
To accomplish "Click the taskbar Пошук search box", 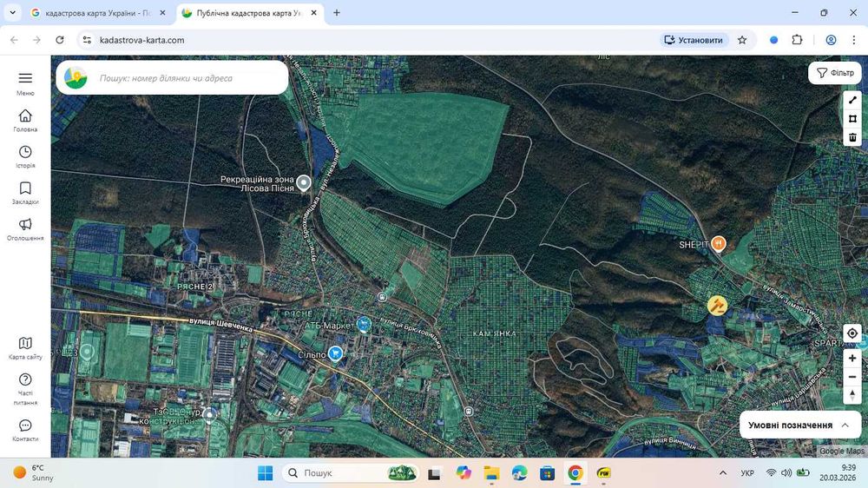I will [349, 473].
